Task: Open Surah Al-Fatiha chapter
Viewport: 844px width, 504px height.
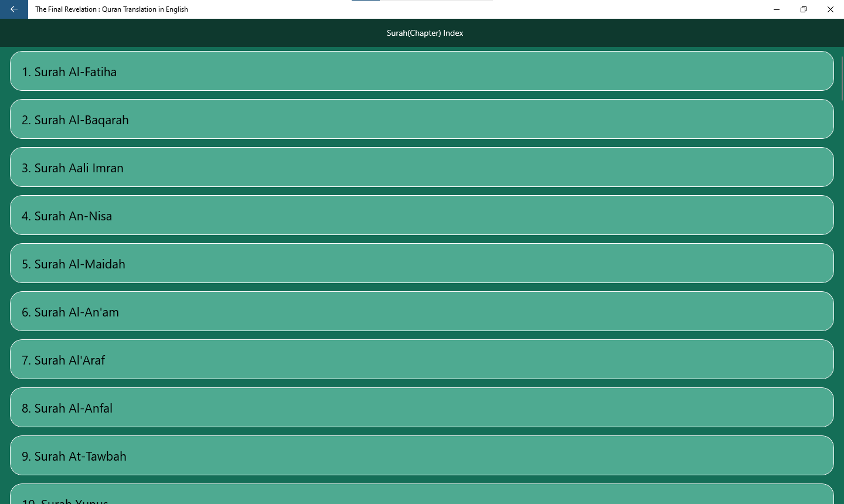Action: click(x=422, y=71)
